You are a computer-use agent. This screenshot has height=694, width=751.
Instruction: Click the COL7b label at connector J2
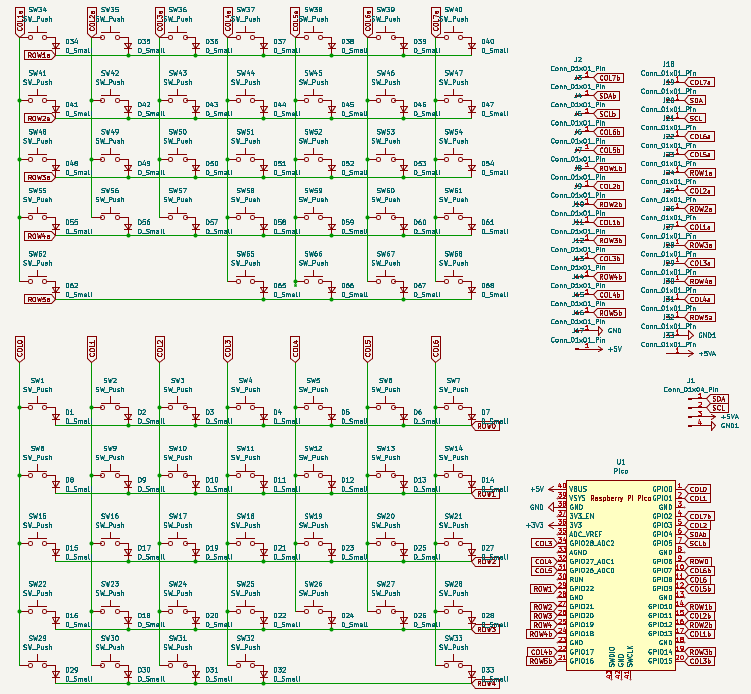coord(609,77)
